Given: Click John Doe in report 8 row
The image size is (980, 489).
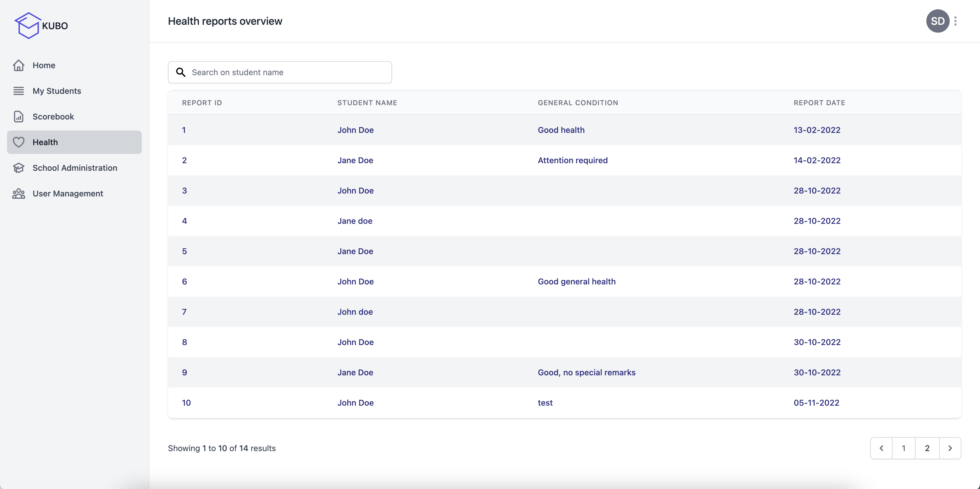Looking at the screenshot, I should click(x=355, y=342).
